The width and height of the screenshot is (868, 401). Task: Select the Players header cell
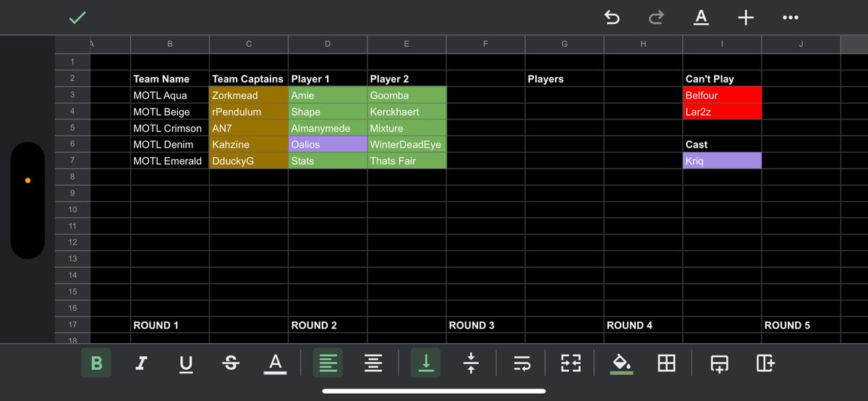point(564,79)
